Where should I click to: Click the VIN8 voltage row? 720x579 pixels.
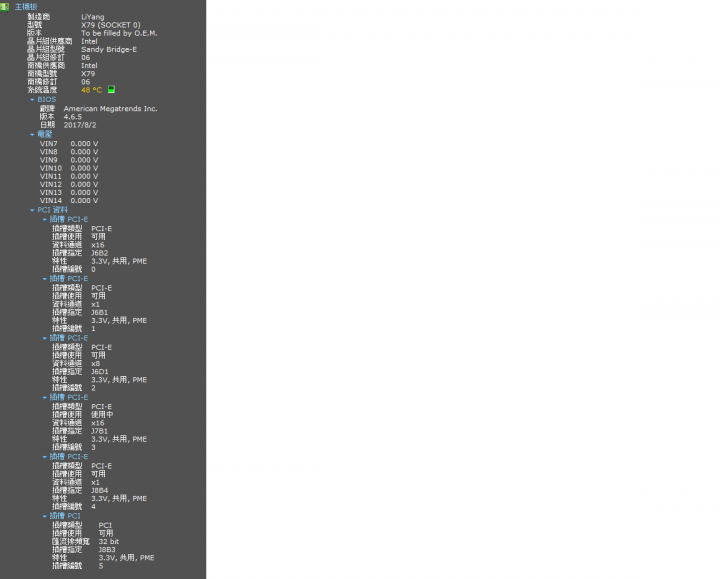click(69, 152)
